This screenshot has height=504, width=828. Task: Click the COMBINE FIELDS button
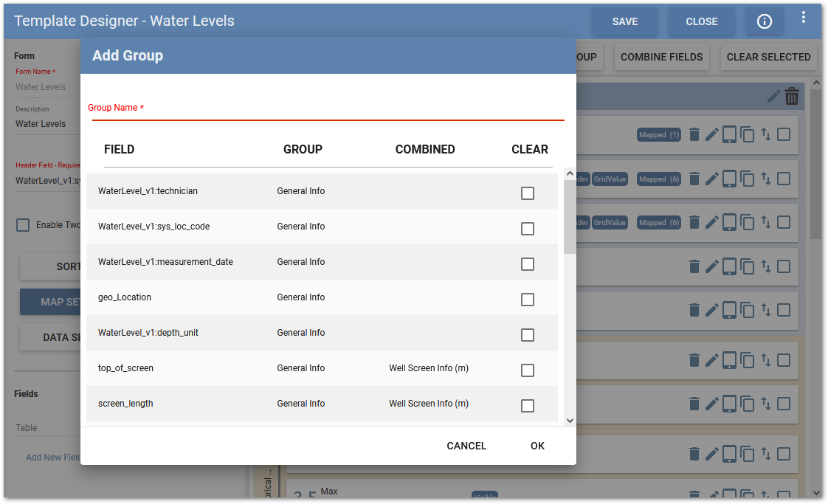661,57
